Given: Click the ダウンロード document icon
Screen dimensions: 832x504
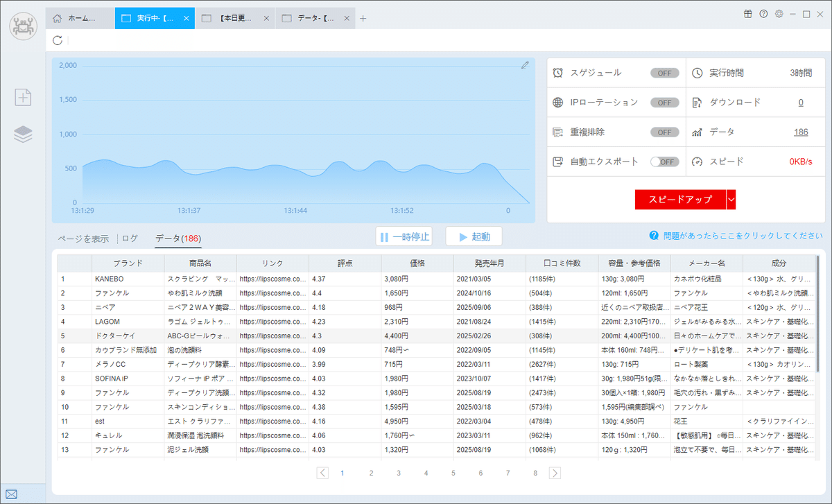Looking at the screenshot, I should (697, 103).
